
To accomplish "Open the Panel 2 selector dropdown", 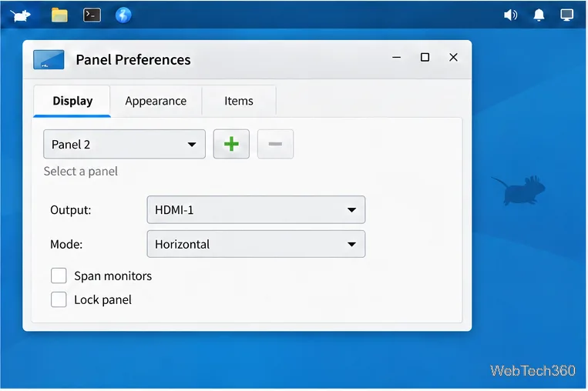I will [125, 144].
